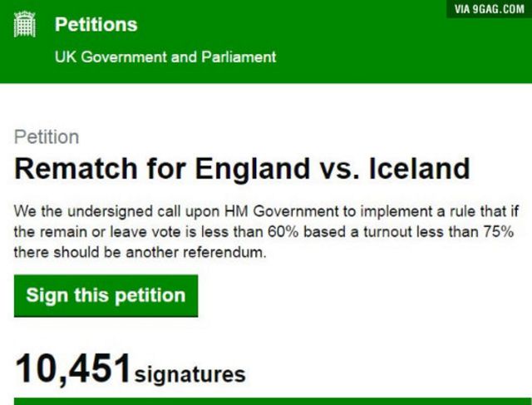Screen dimensions: 532x405
Task: Click the green signature progress bar
Action: click(266, 401)
